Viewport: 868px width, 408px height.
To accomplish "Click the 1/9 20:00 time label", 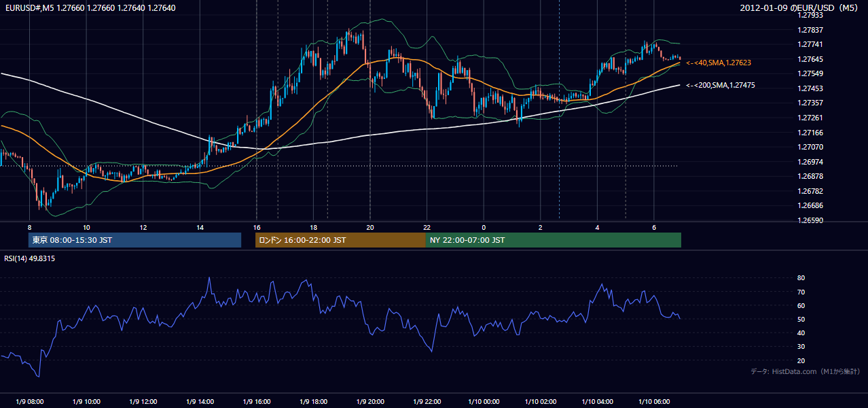I will pos(370,401).
